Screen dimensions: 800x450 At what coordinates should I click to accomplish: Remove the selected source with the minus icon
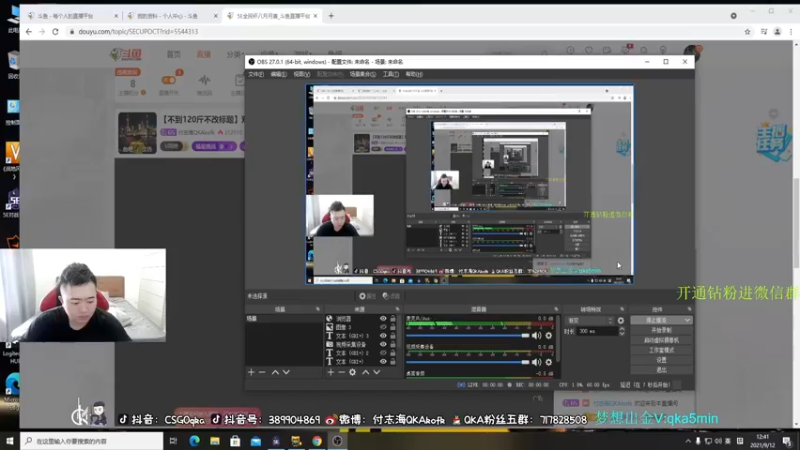(341, 372)
